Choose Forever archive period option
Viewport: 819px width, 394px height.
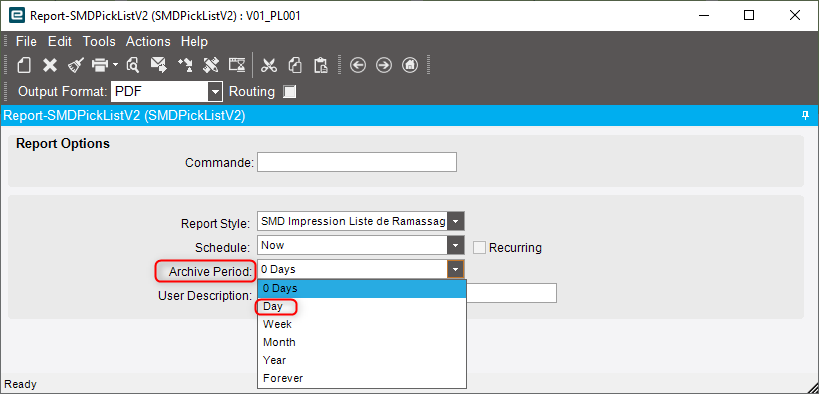pyautogui.click(x=361, y=378)
